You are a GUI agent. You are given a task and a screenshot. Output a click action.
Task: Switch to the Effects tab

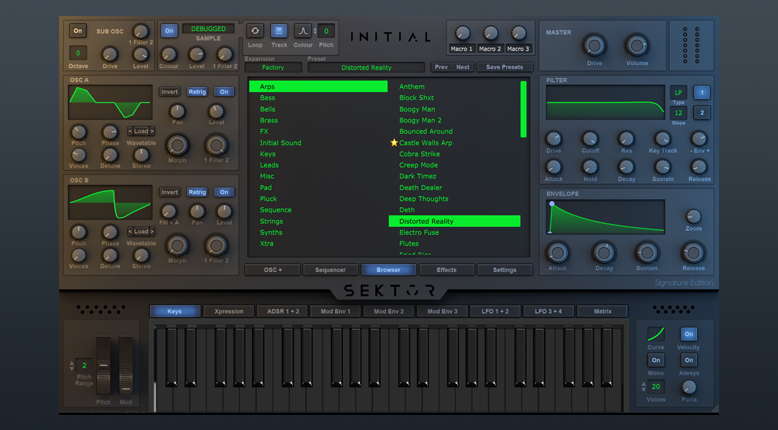point(446,270)
